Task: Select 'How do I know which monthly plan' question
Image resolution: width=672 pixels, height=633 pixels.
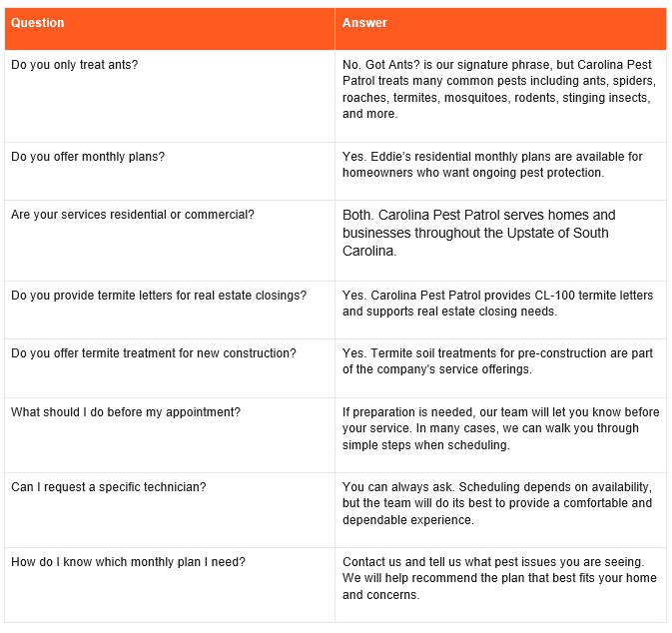Action: pyautogui.click(x=128, y=562)
